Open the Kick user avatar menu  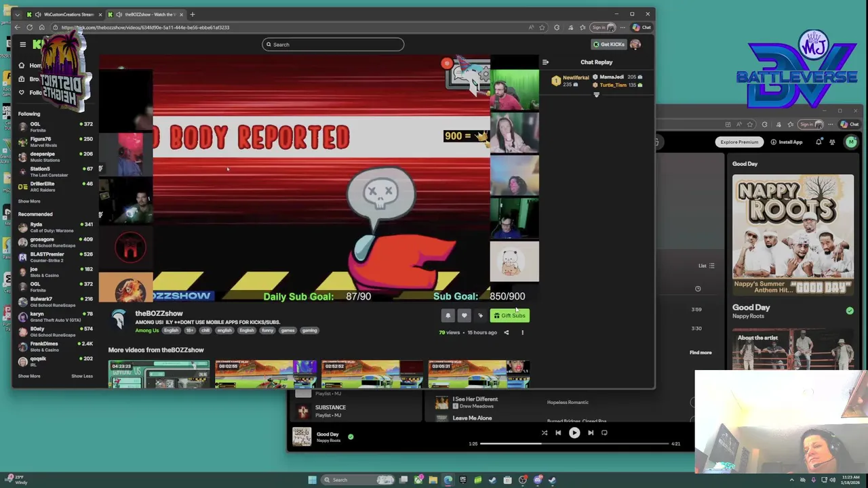pyautogui.click(x=635, y=44)
